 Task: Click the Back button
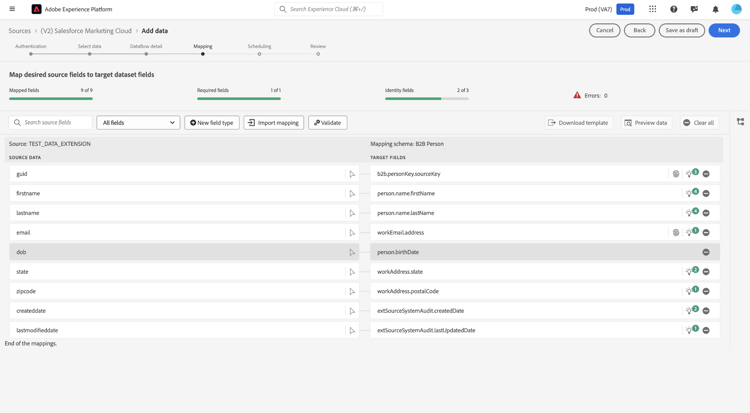coord(640,30)
